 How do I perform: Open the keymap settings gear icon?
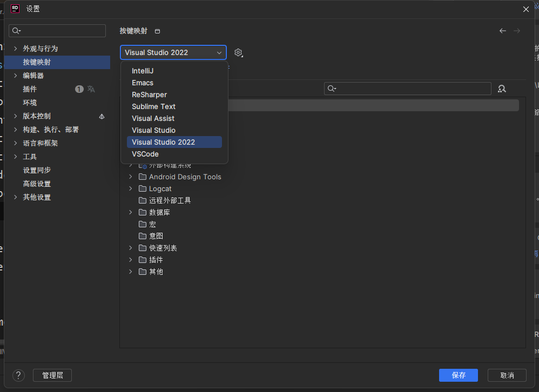coord(238,52)
